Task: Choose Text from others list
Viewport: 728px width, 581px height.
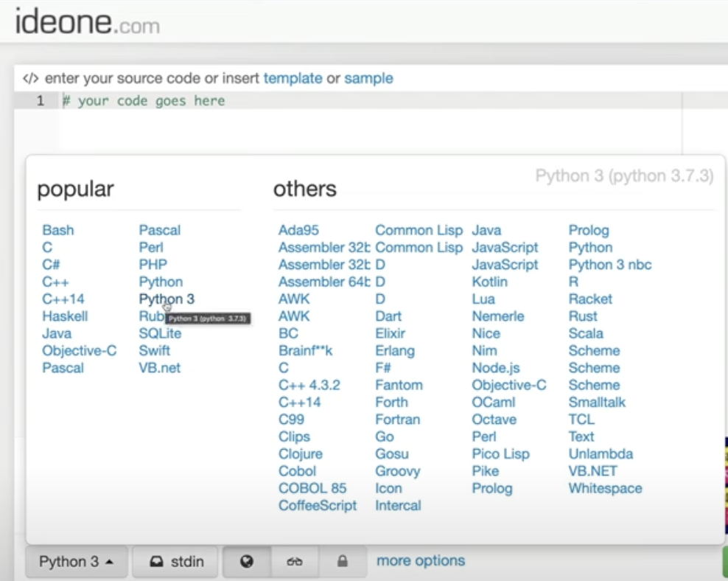Action: coord(581,436)
